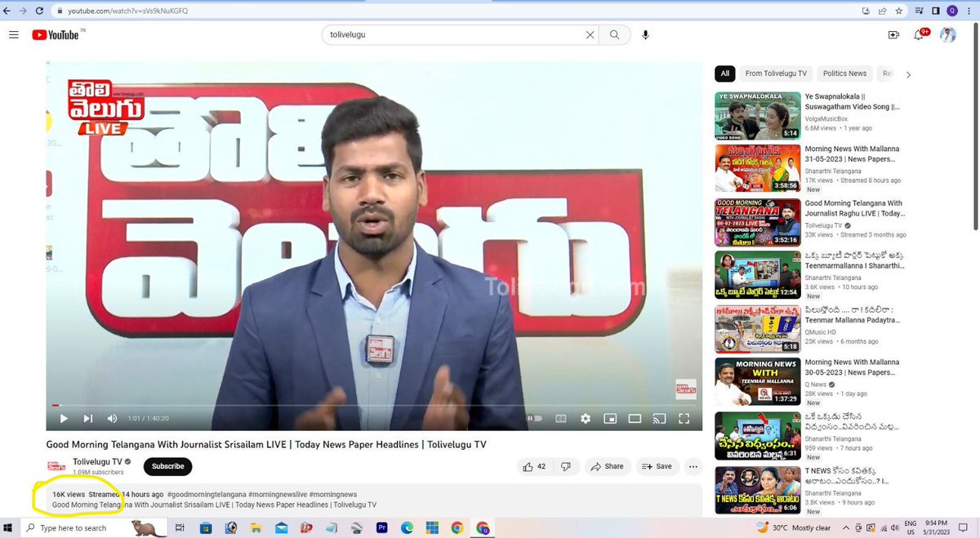The height and width of the screenshot is (538, 980).
Task: Open the notifications bell
Action: click(x=920, y=35)
